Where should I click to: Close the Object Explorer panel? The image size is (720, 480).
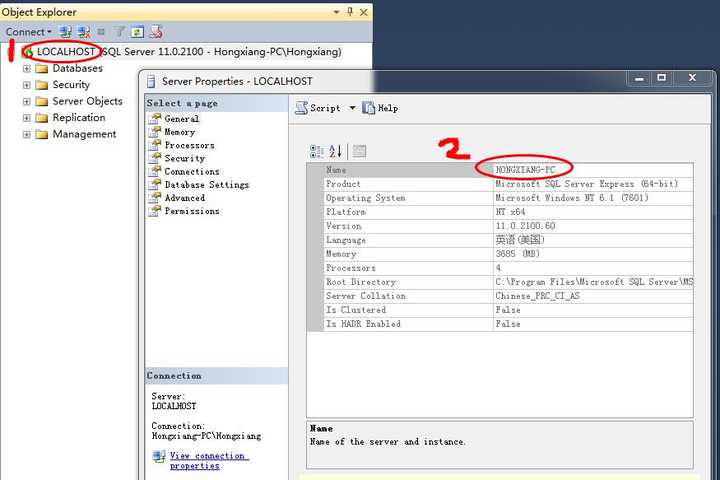[x=364, y=12]
